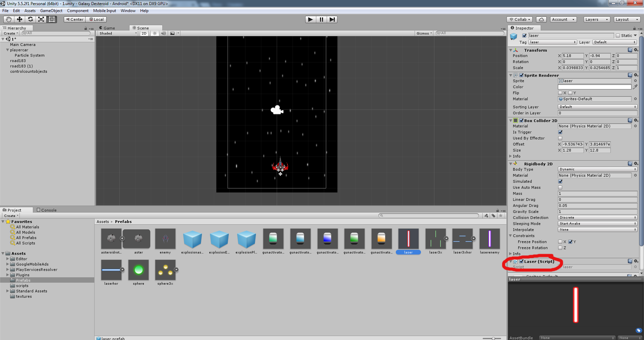Switch to the Game tab
Screen dimensions: 644x340
107,28
